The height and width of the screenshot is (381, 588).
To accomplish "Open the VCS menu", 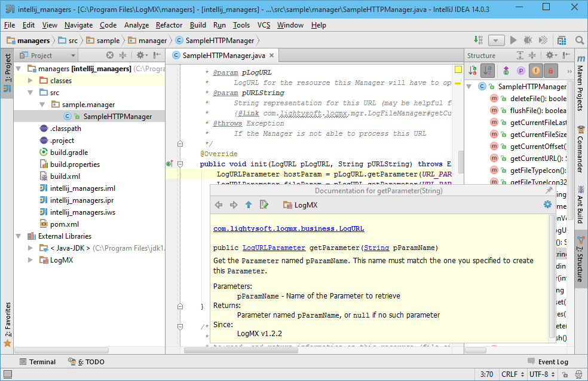I will click(264, 25).
